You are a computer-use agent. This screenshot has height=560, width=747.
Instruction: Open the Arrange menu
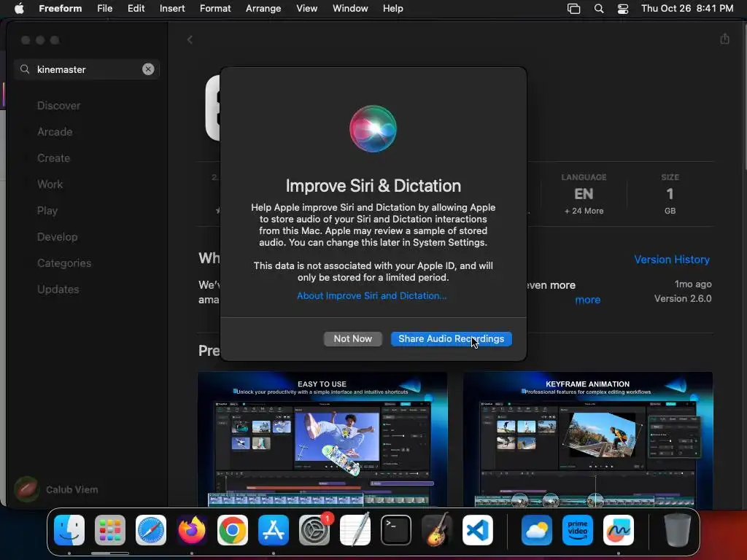tap(263, 9)
